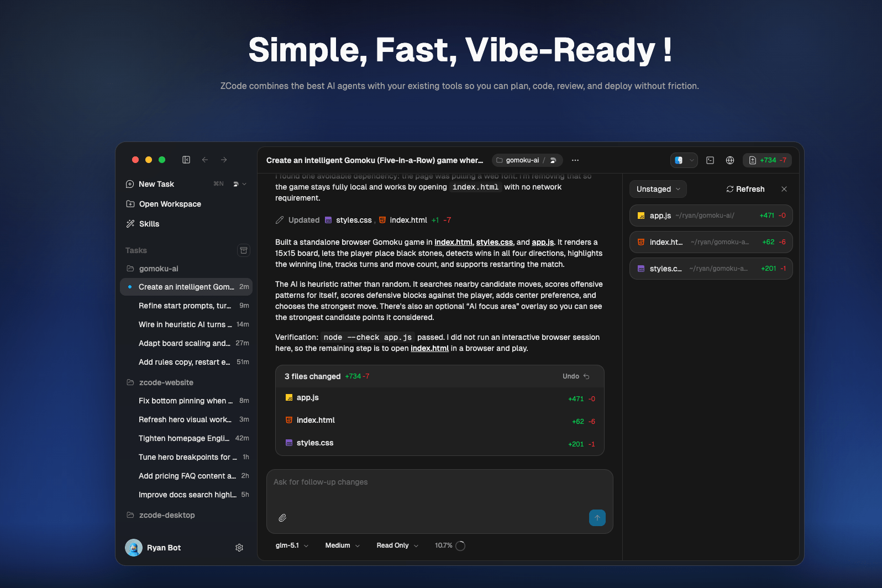
Task: Open index.html row in files changed card
Action: [x=440, y=421]
